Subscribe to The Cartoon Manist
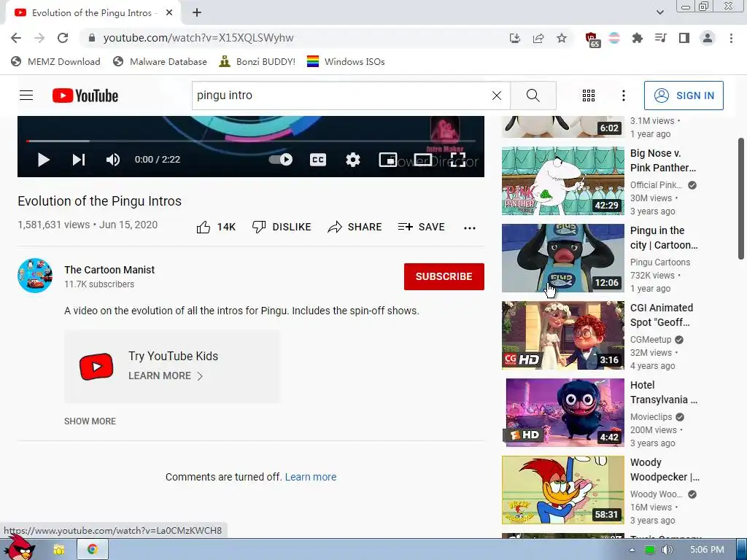 click(x=444, y=276)
